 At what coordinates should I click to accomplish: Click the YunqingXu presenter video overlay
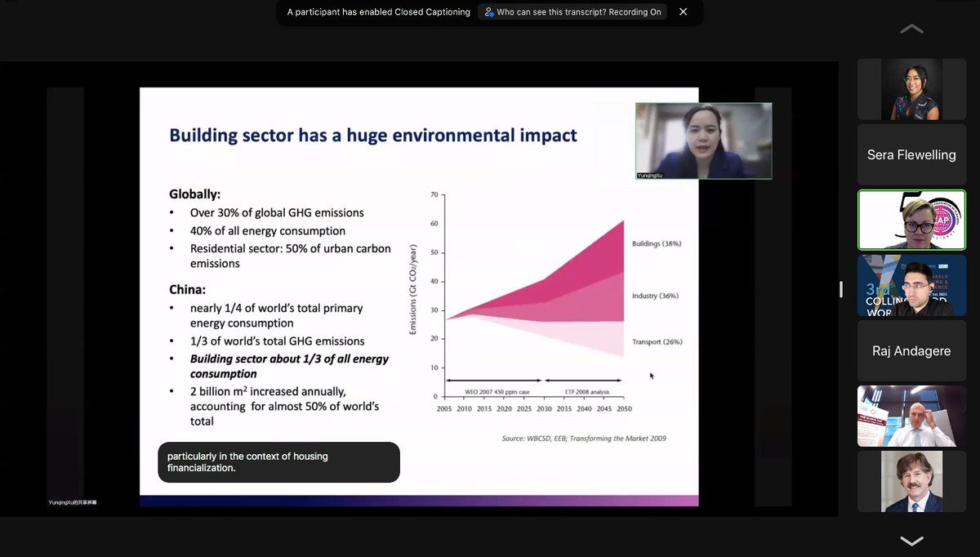coord(703,140)
